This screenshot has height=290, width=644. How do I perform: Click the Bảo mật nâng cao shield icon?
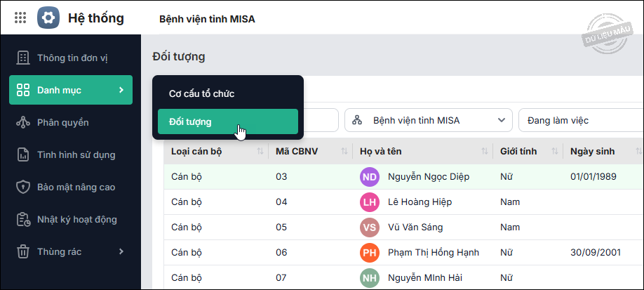pos(22,187)
